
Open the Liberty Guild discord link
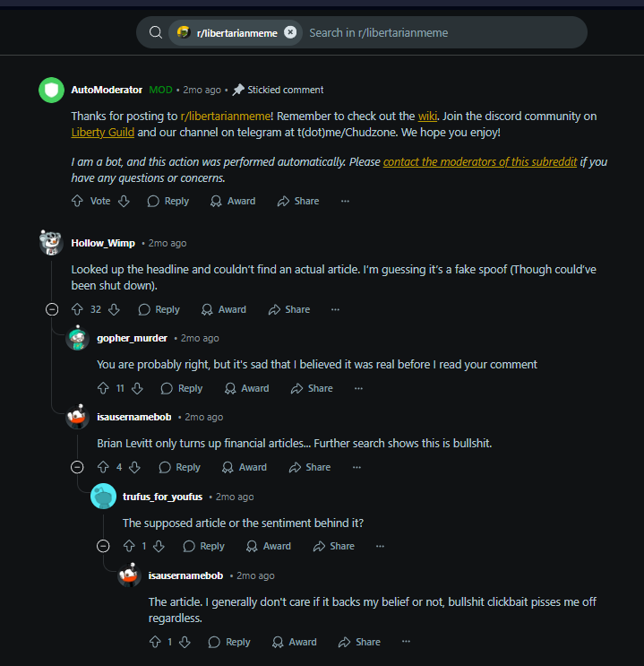[102, 133]
